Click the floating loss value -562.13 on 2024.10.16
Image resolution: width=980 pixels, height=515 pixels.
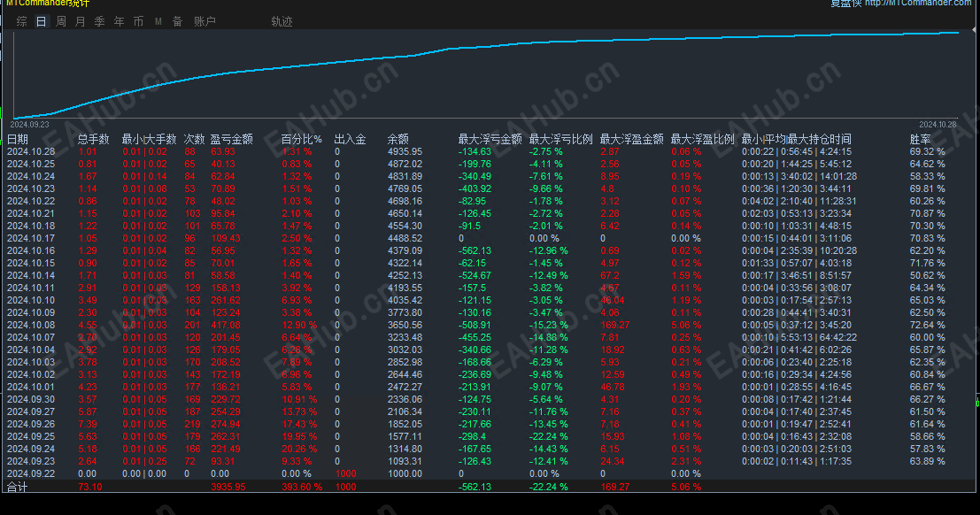(475, 250)
